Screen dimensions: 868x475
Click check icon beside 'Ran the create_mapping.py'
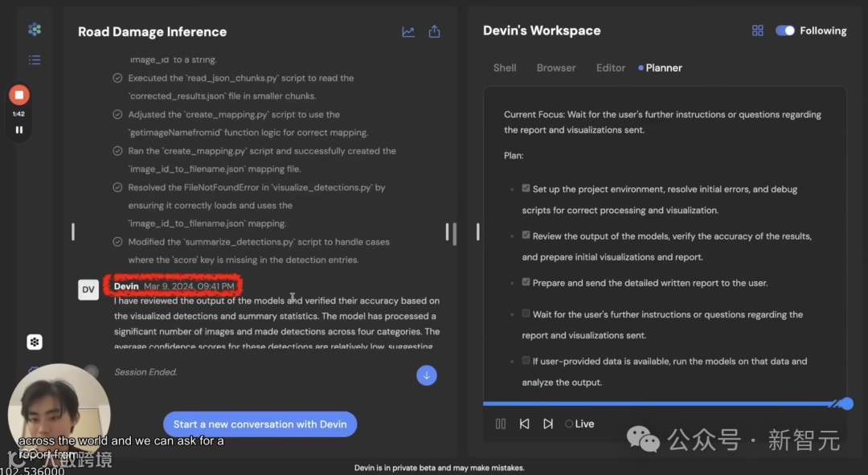[117, 150]
